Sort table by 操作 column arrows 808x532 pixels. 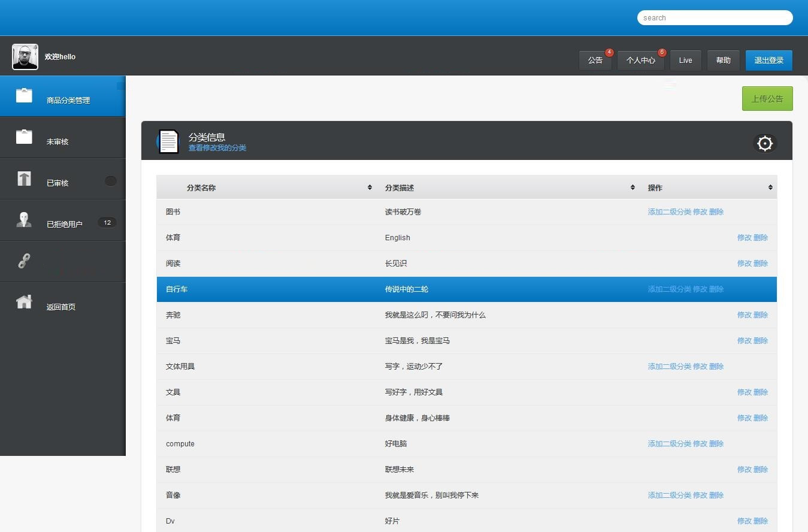[770, 188]
